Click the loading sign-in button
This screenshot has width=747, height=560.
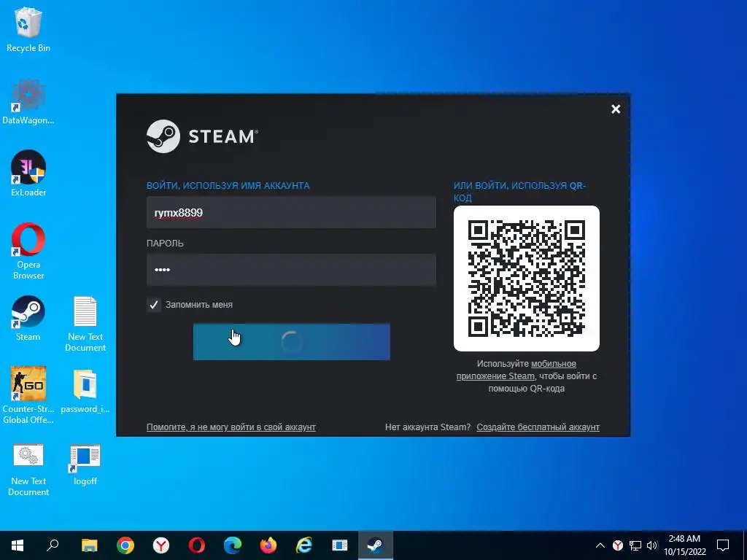(x=292, y=342)
